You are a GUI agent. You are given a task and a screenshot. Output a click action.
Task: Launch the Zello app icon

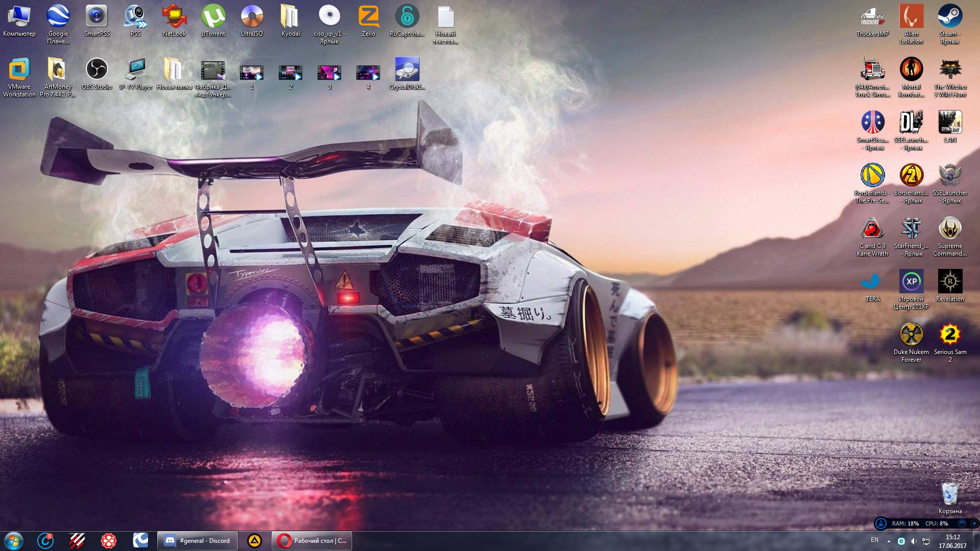tap(368, 21)
